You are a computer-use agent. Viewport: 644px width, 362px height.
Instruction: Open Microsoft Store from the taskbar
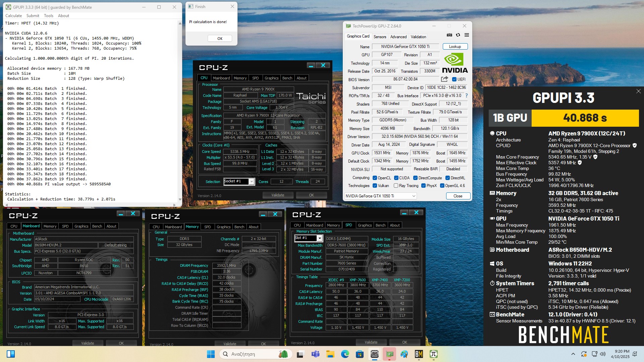pos(360,354)
